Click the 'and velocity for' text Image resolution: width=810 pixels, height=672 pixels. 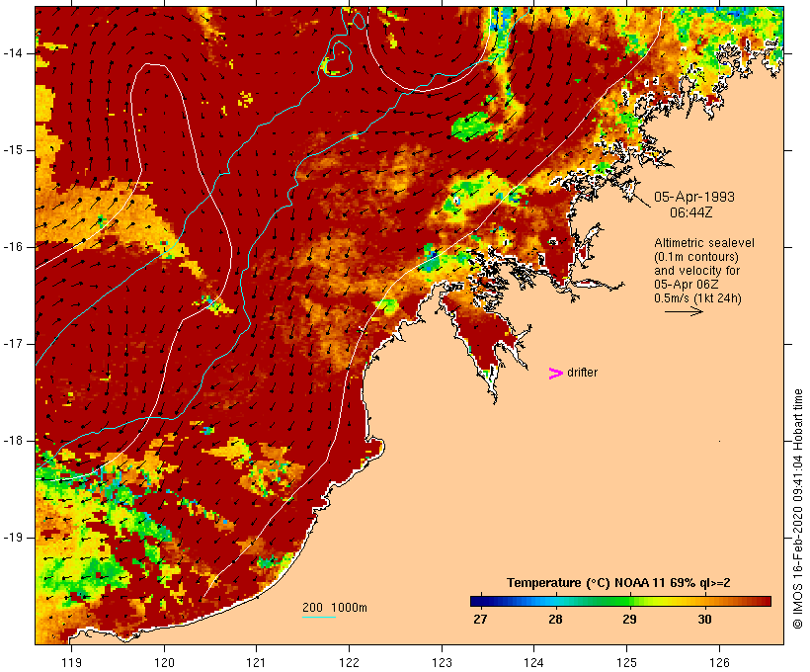(696, 271)
